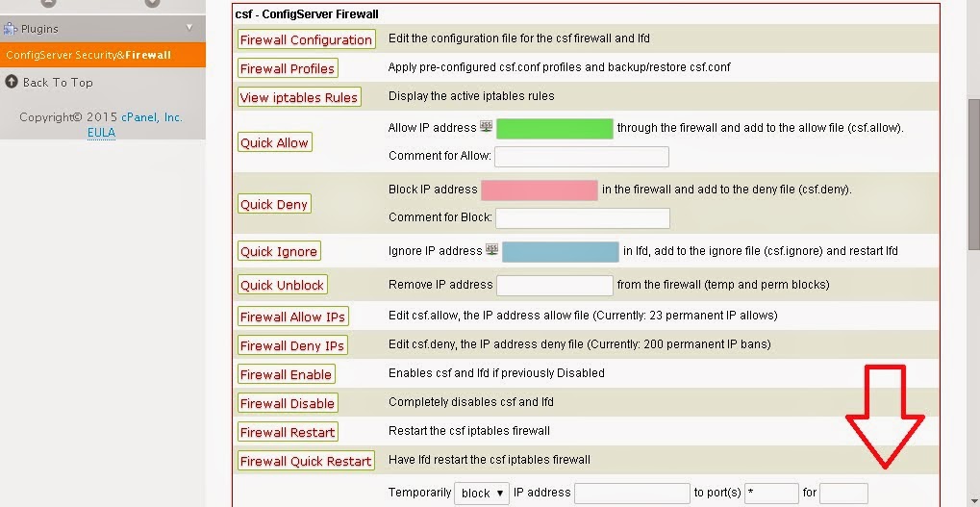Viewport: 980px width, 507px height.
Task: Click the page vertical scrollbar thumb
Action: click(x=974, y=175)
